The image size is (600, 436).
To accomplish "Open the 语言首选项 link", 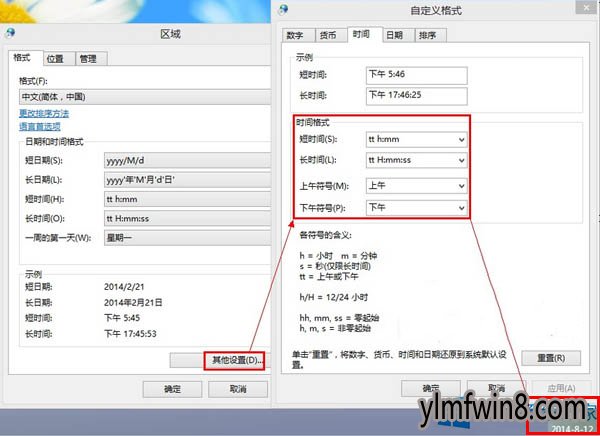I will tap(40, 127).
